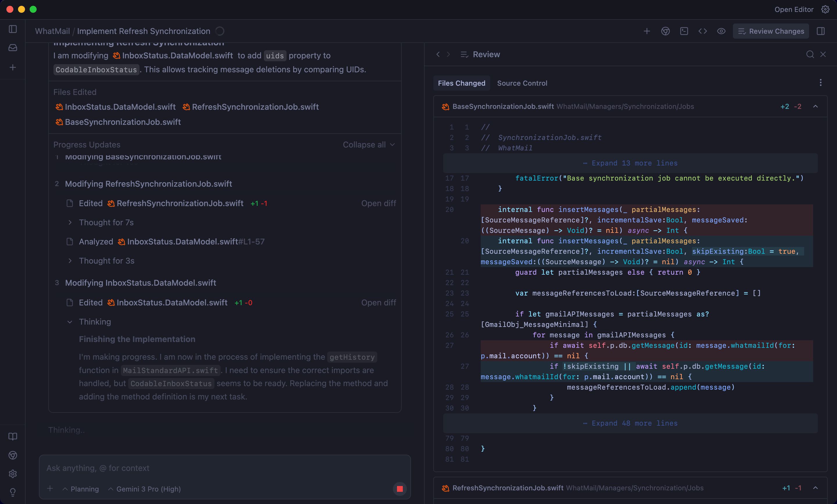Open the code editor view icon
Screen dimensions: 837x504
click(x=702, y=31)
